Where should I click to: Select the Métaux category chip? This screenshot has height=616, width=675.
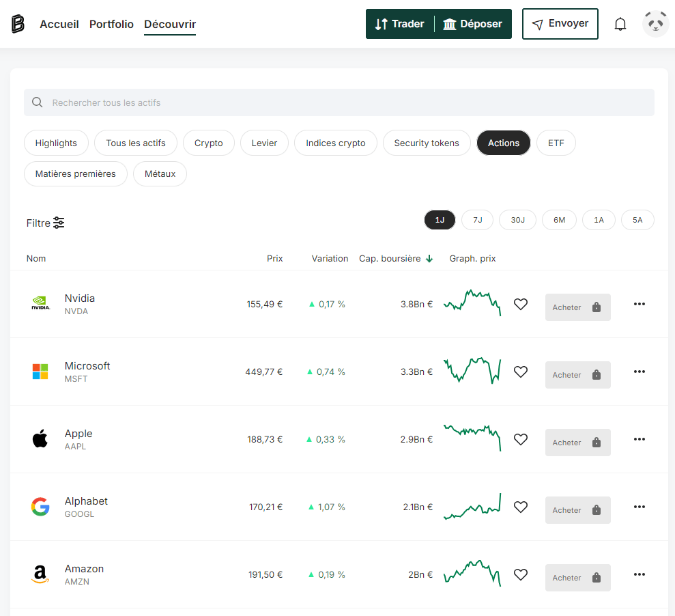coord(160,174)
